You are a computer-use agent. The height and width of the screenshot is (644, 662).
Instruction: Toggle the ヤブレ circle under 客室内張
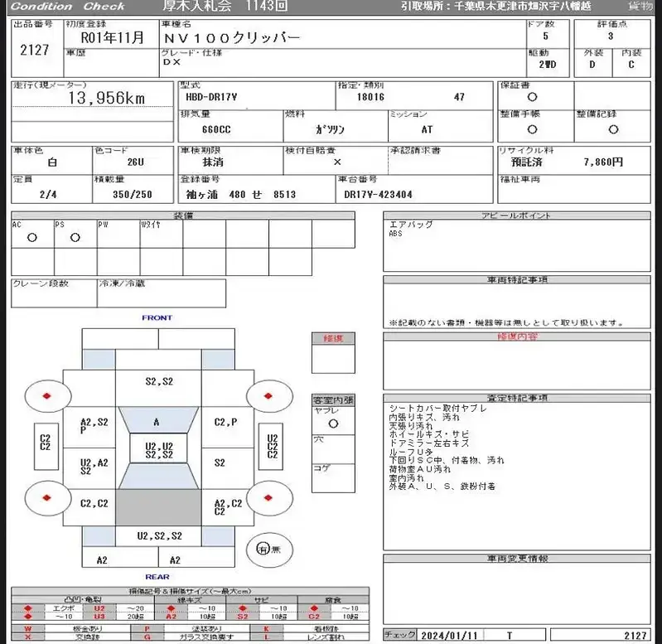coord(333,423)
